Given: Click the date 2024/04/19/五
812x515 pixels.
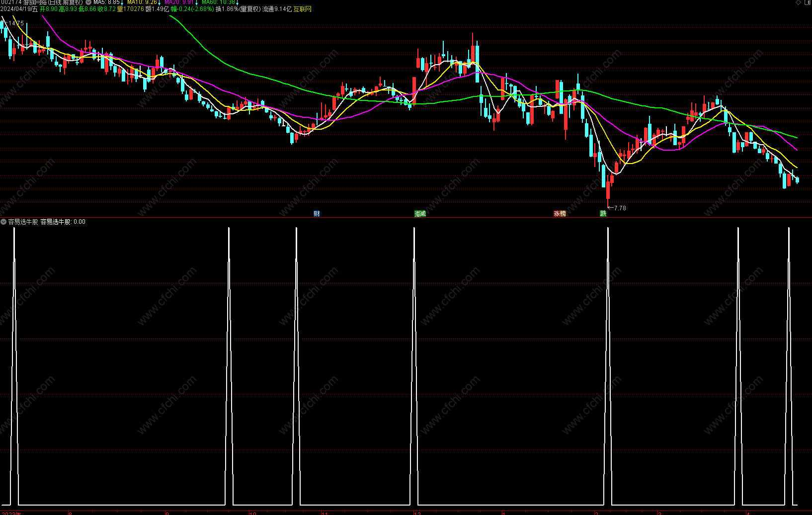Looking at the screenshot, I should tap(19, 9).
